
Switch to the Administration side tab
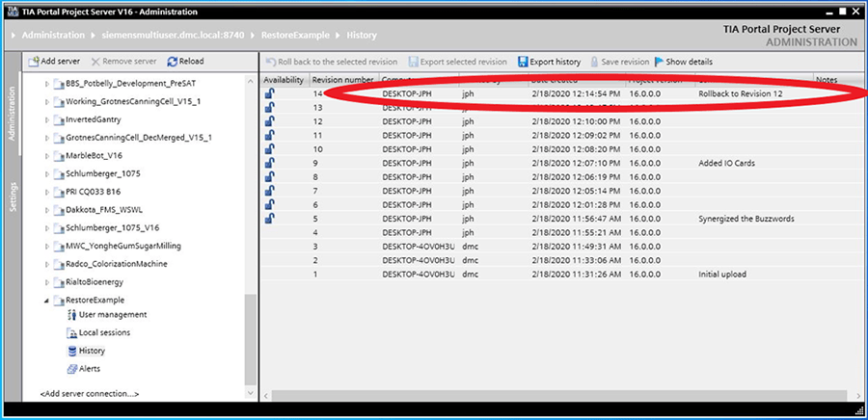point(13,114)
